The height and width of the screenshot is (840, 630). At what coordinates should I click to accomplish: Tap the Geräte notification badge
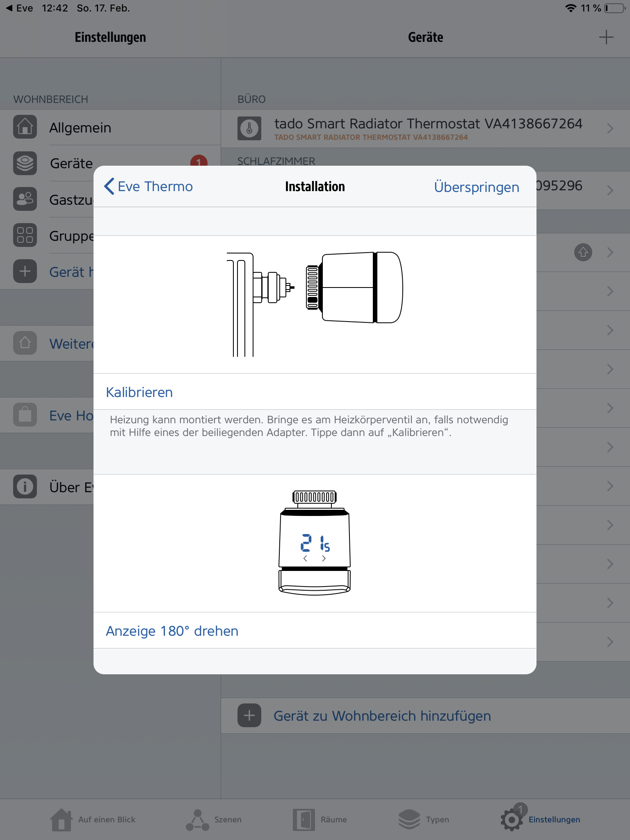(x=199, y=161)
